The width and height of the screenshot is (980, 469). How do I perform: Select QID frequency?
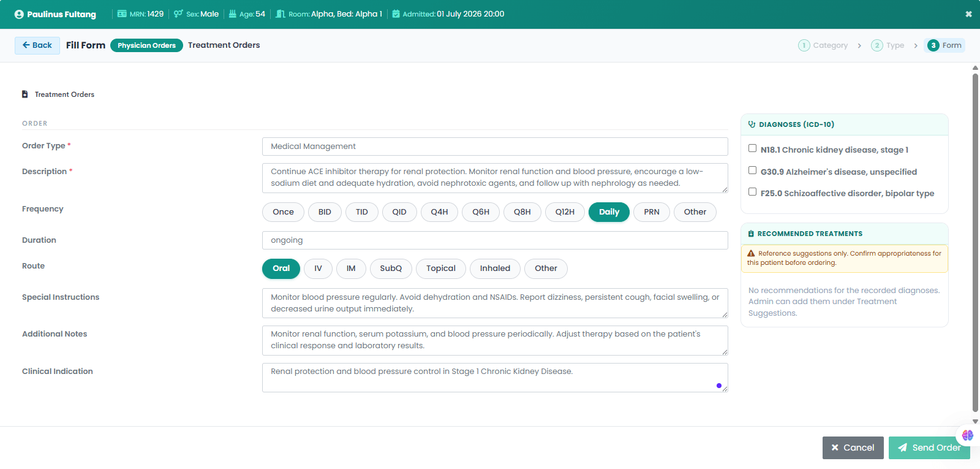click(x=399, y=212)
